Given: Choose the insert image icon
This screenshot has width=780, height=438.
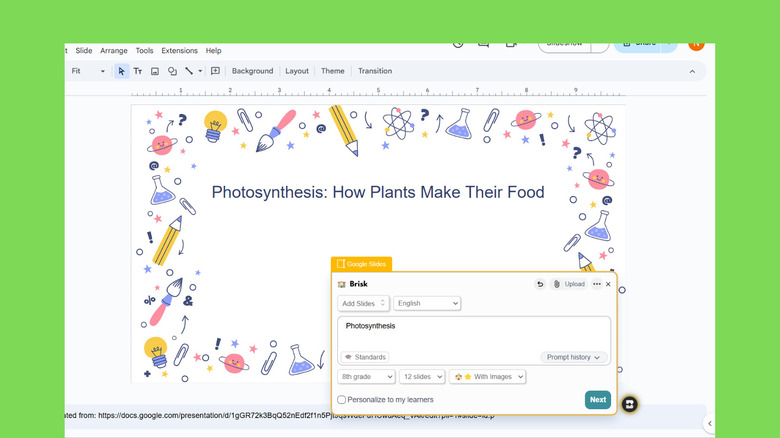Looking at the screenshot, I should tap(155, 71).
